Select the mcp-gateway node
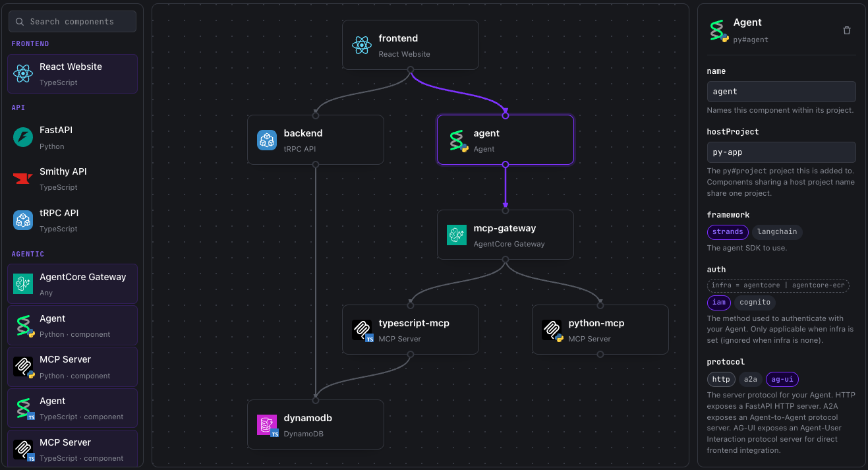The width and height of the screenshot is (868, 470). click(506, 235)
